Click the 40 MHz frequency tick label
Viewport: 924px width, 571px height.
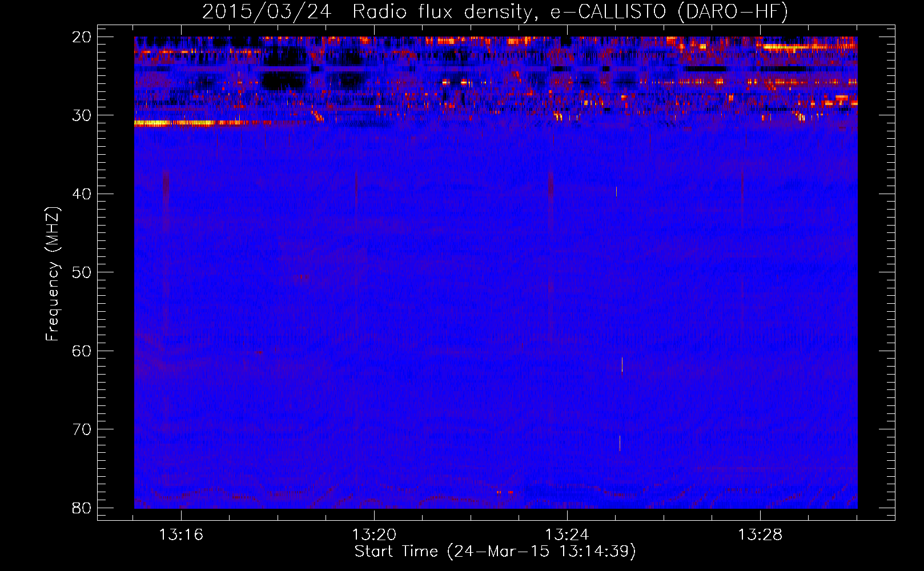pos(82,194)
